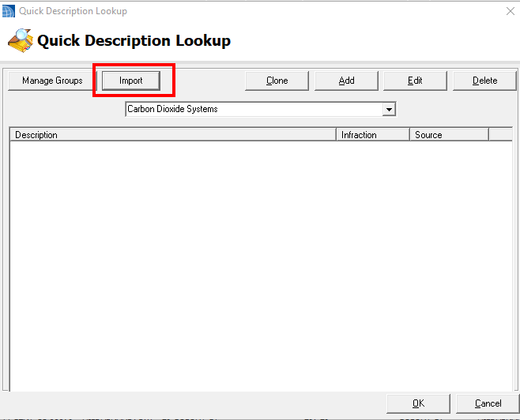Sort by the Description column header
Screen dimensions: 520x420
pyautogui.click(x=173, y=135)
